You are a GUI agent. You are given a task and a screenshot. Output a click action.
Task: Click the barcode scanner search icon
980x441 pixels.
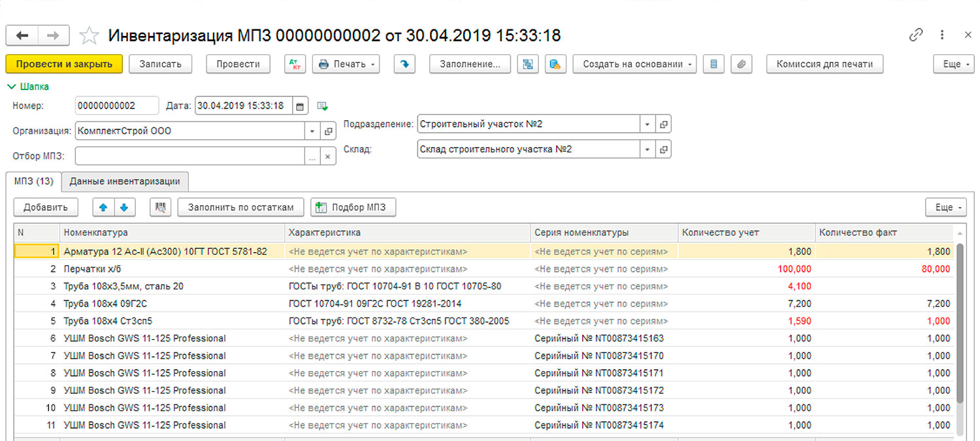[160, 208]
